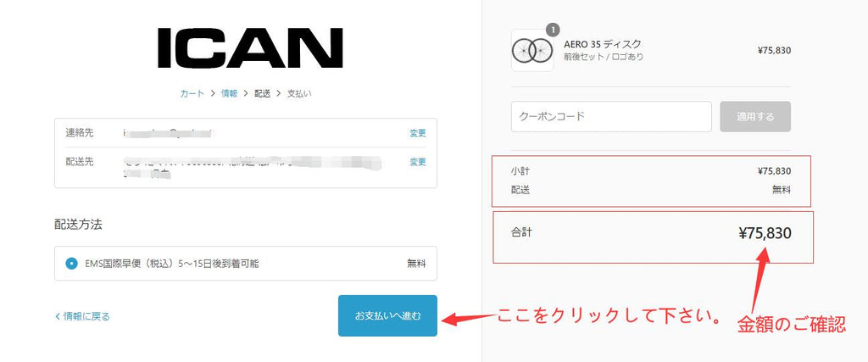The height and width of the screenshot is (362, 868).
Task: Focus the クーポンコード input field
Action: pos(611,117)
